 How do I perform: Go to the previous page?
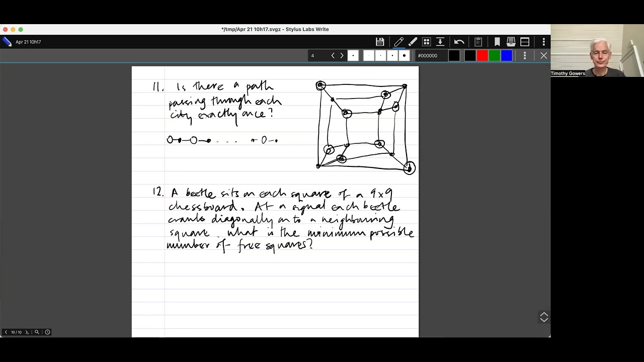coord(6,332)
